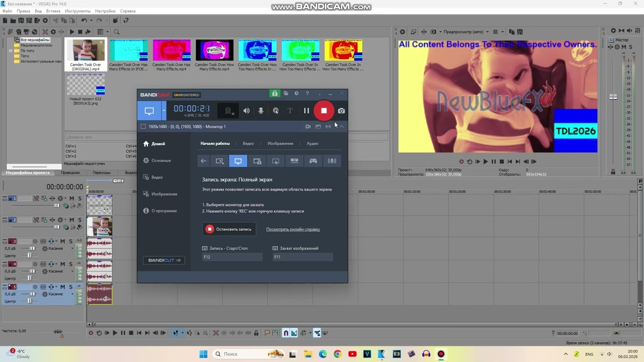Open Bandicam's scheduled recording clock icon
Image resolution: width=644 pixels, height=362 pixels.
[x=296, y=94]
